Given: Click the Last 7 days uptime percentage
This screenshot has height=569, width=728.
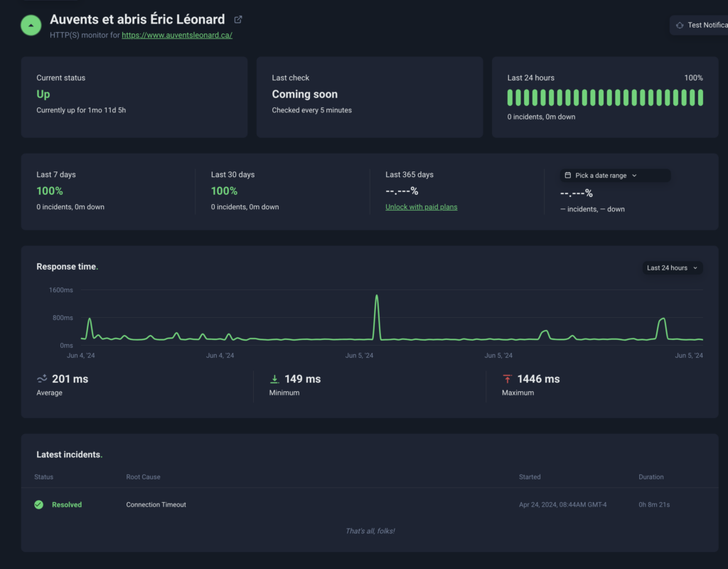Looking at the screenshot, I should (x=50, y=191).
